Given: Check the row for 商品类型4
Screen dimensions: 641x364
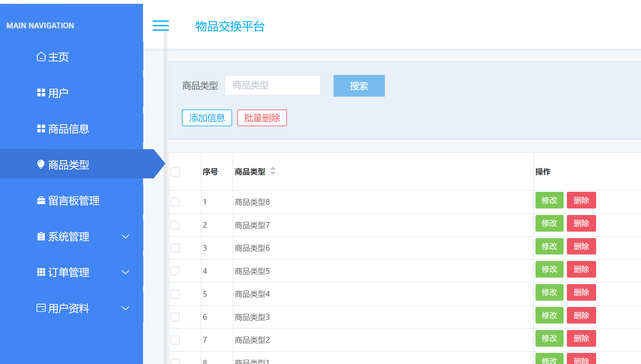Looking at the screenshot, I should point(175,294).
